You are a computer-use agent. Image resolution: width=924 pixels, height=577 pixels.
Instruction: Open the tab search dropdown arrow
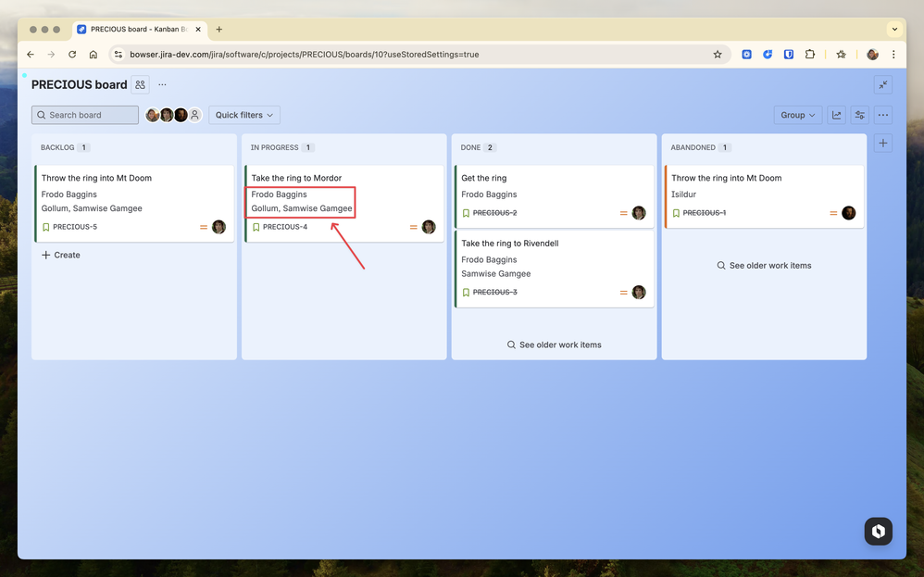(x=894, y=29)
